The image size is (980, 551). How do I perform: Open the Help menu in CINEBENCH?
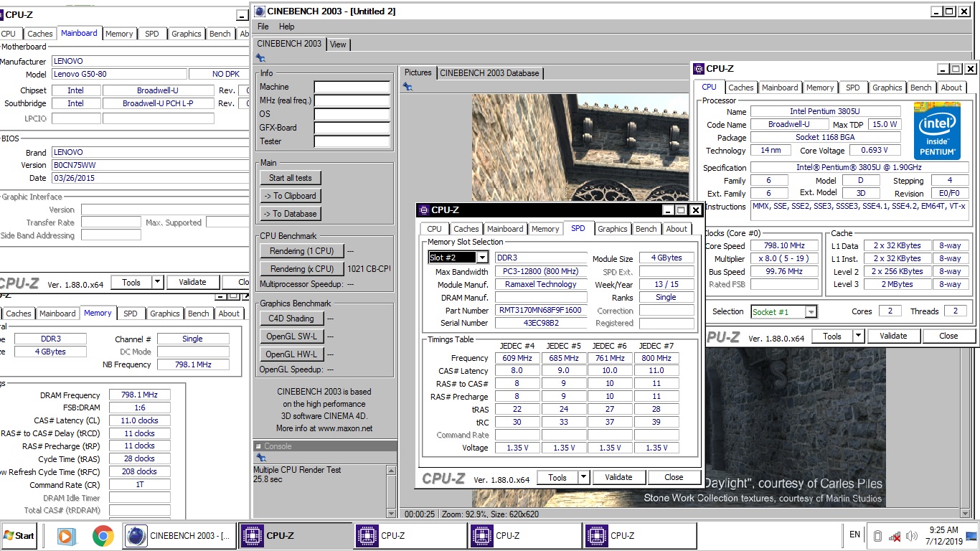[x=286, y=27]
